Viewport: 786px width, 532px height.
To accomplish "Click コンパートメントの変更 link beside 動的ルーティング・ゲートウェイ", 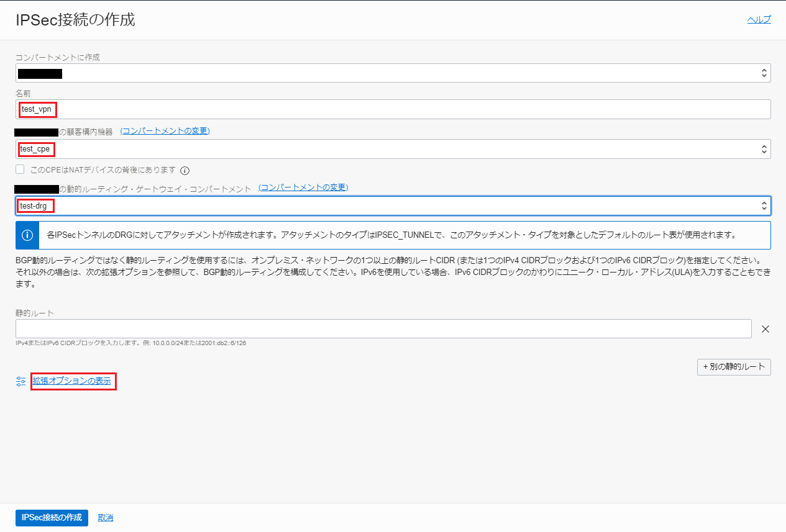I will point(303,187).
